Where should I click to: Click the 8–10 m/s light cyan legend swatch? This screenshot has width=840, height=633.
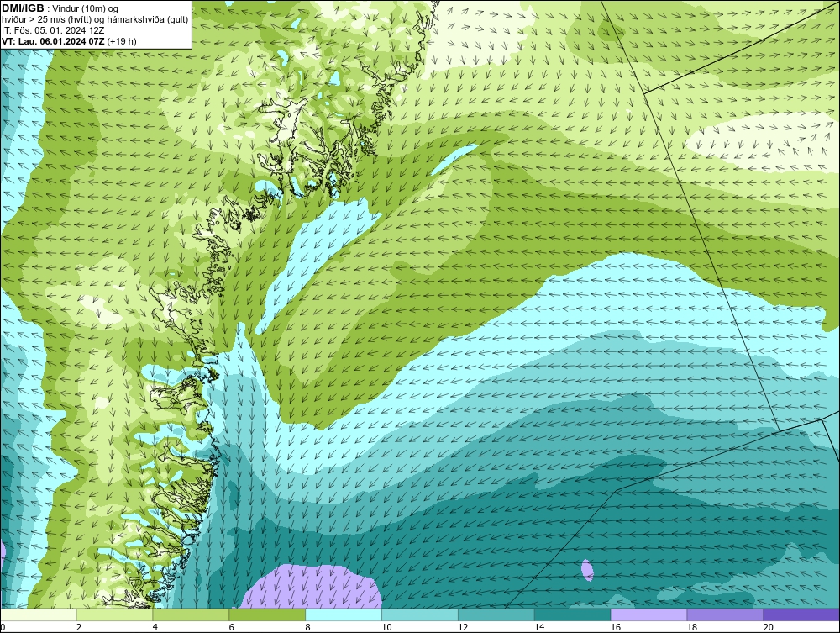click(344, 615)
